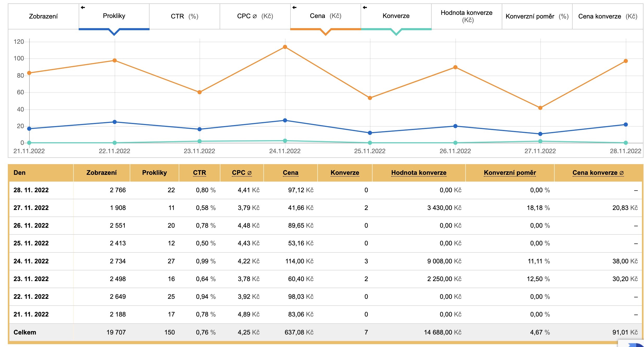The width and height of the screenshot is (644, 347).
Task: Toggle the CTR (%) chart metric tab
Action: (184, 16)
